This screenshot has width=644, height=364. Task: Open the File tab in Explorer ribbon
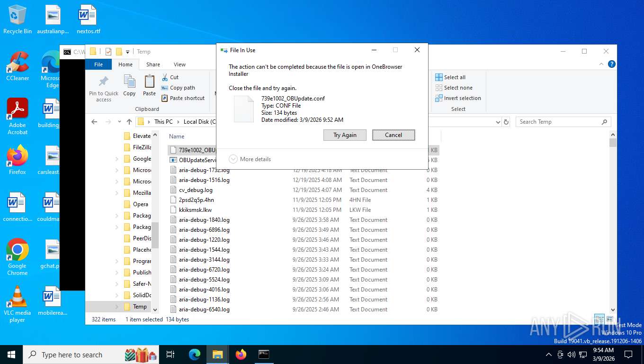(98, 64)
